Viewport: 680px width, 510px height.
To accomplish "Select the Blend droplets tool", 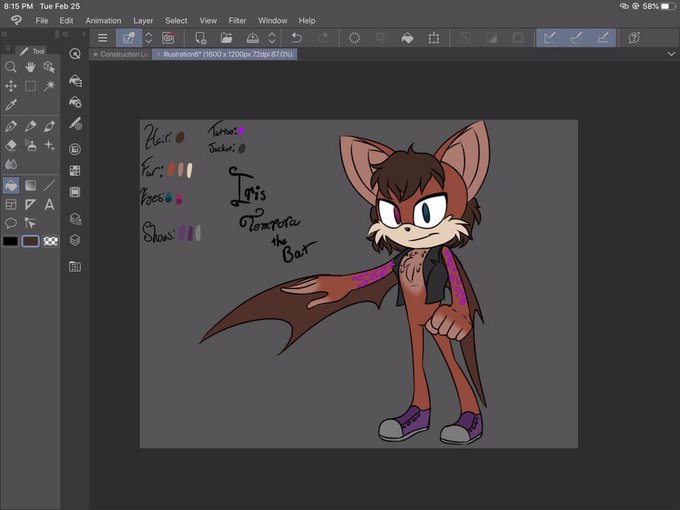I will point(11,164).
